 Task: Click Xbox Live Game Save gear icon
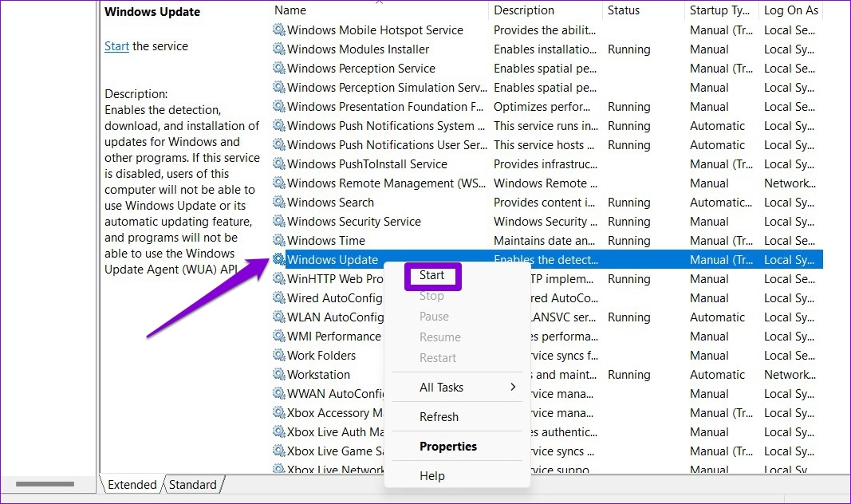point(279,451)
